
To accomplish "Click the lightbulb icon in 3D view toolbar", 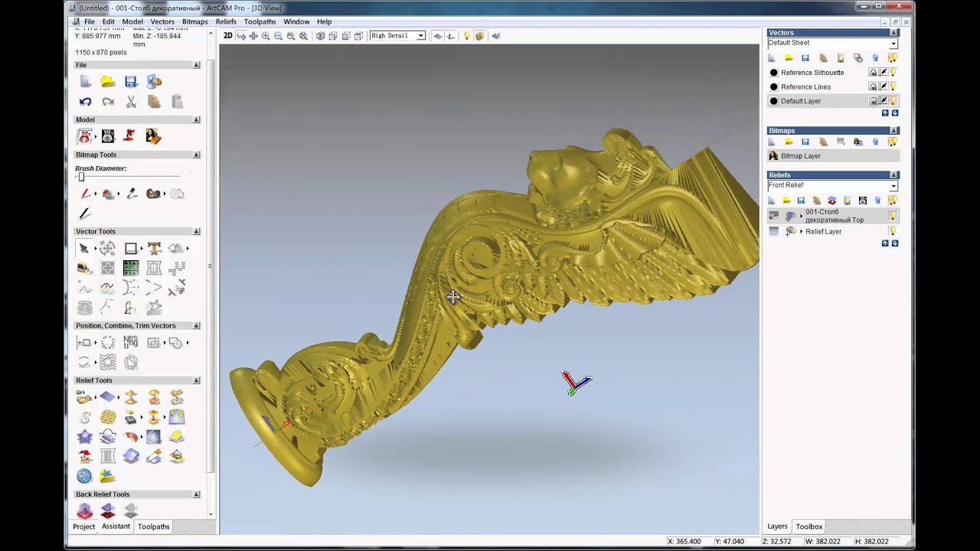I will (466, 36).
